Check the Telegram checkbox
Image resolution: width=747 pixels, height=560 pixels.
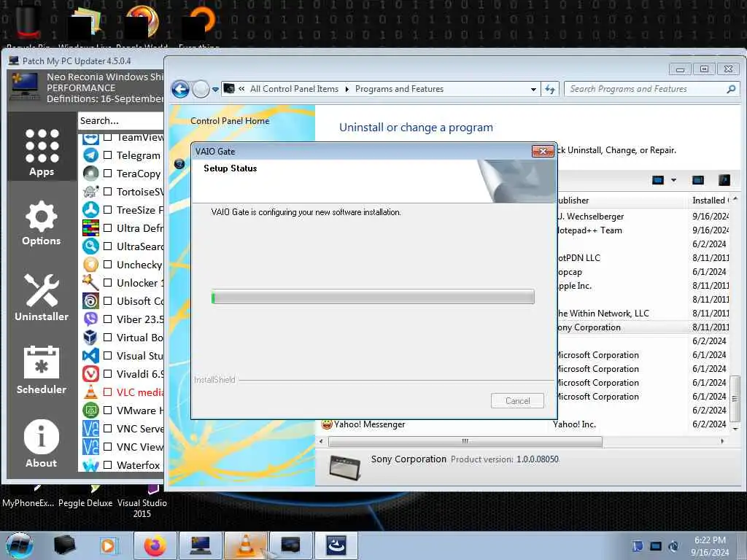[x=108, y=155]
